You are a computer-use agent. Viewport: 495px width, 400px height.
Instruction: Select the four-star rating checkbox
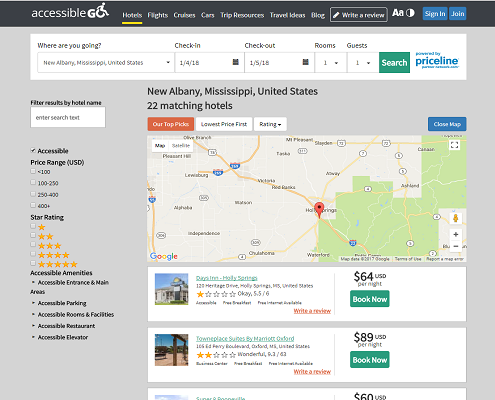(x=33, y=254)
